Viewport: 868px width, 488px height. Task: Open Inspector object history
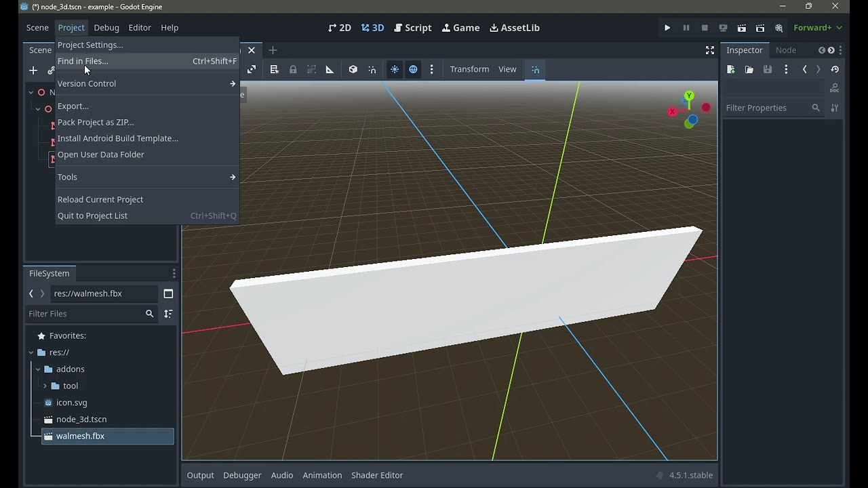(835, 69)
